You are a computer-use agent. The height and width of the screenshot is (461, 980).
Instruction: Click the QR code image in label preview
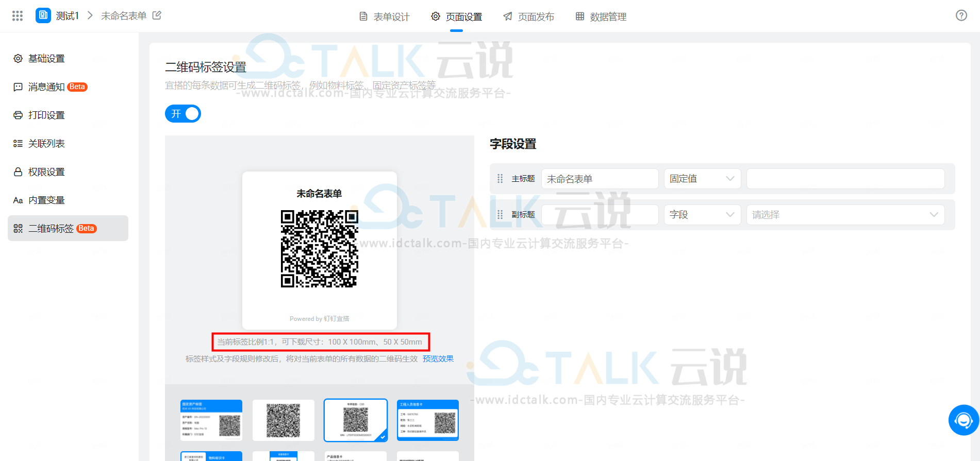(x=320, y=248)
